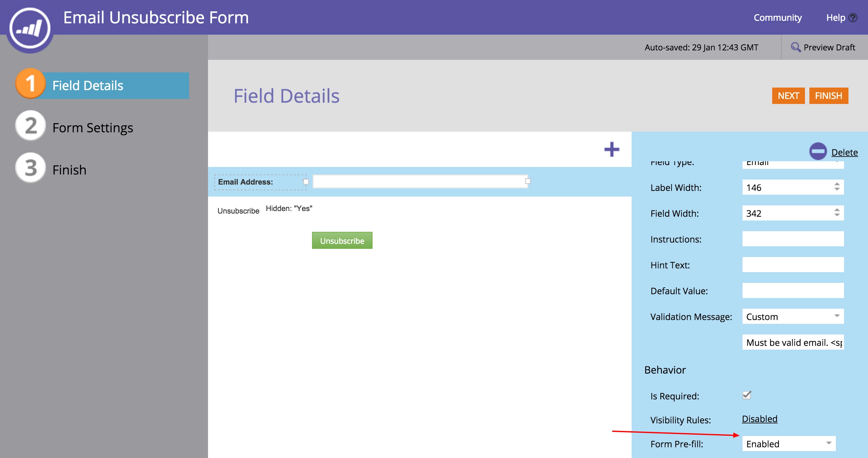The width and height of the screenshot is (868, 458).
Task: Click the Visibility Rules Disabled link
Action: 760,419
